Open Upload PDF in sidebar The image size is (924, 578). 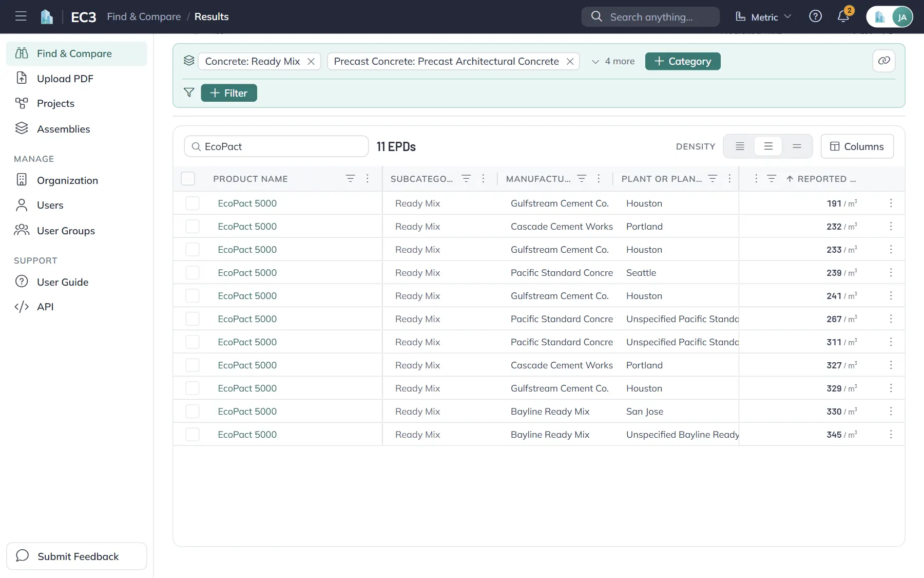point(76,78)
